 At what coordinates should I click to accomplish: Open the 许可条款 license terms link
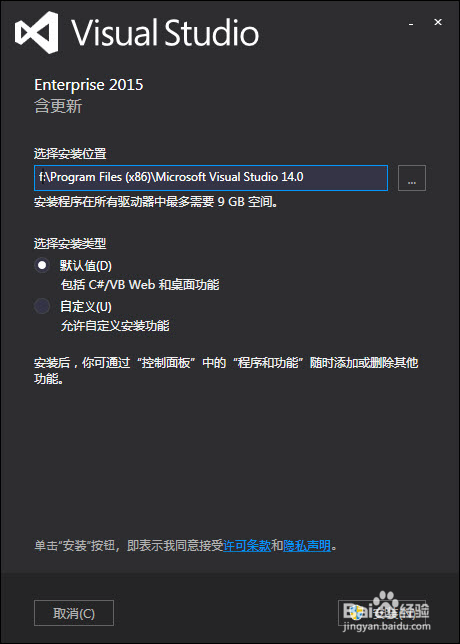tap(247, 546)
